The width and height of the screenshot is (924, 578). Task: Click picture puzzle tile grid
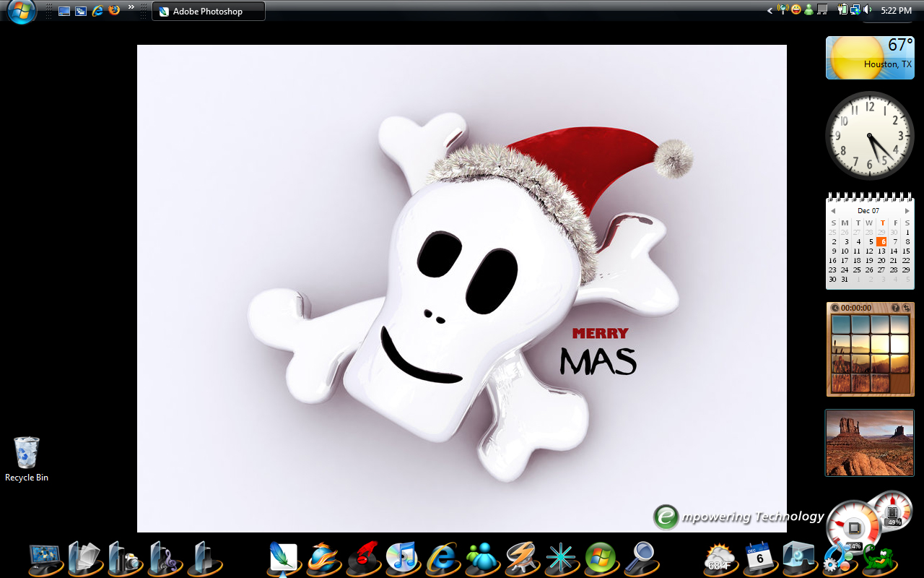point(870,353)
